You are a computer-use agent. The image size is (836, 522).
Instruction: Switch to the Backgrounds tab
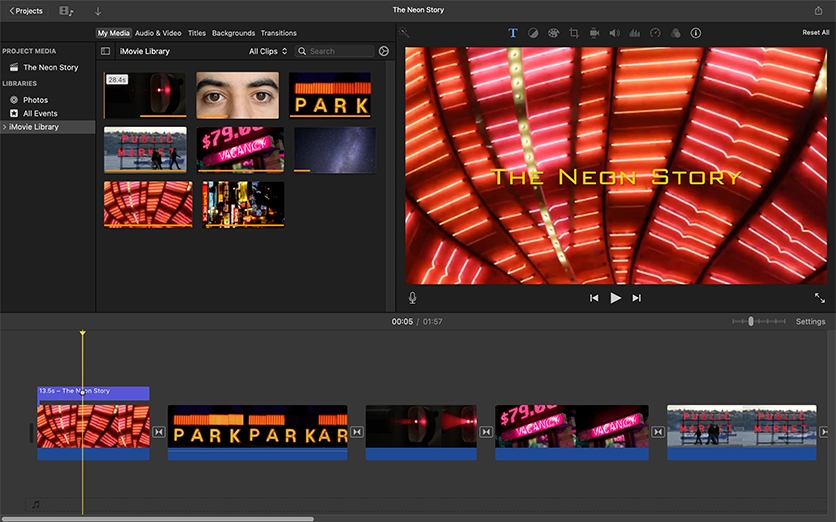[233, 33]
